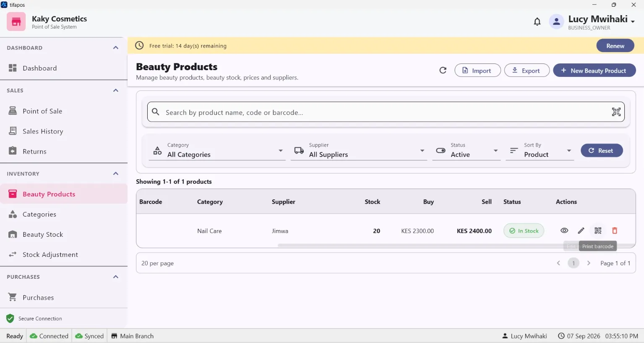Open Stock Adjustment page
The height and width of the screenshot is (343, 644).
[64, 254]
